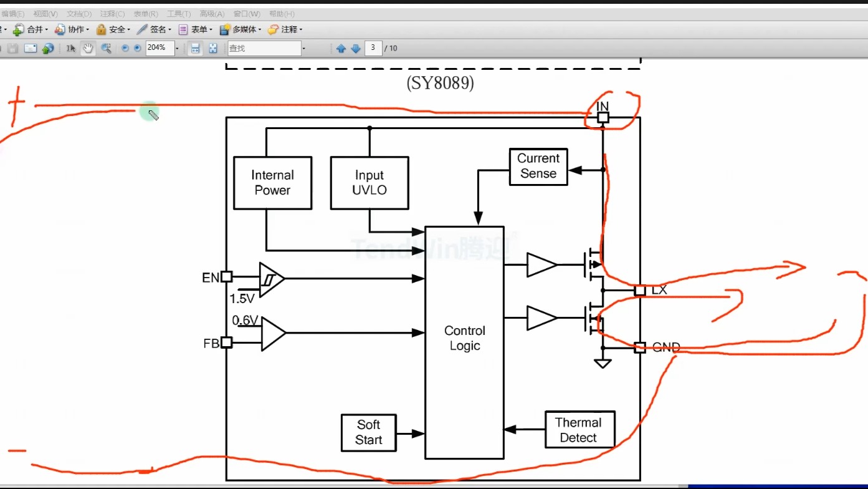This screenshot has width=868, height=489.
Task: Open the 窗口(W) menu
Action: (x=246, y=14)
